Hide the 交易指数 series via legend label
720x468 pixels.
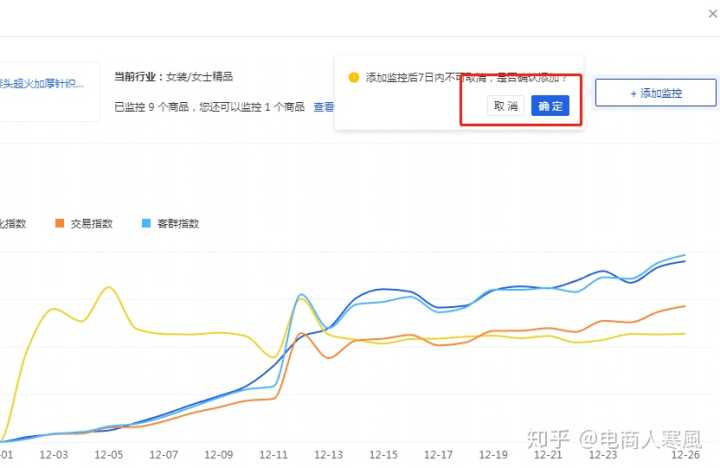[x=91, y=223]
